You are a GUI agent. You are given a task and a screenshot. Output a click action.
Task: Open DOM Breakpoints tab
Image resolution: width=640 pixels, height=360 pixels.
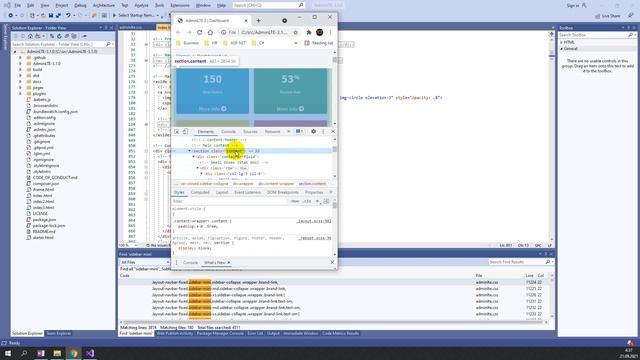(282, 192)
